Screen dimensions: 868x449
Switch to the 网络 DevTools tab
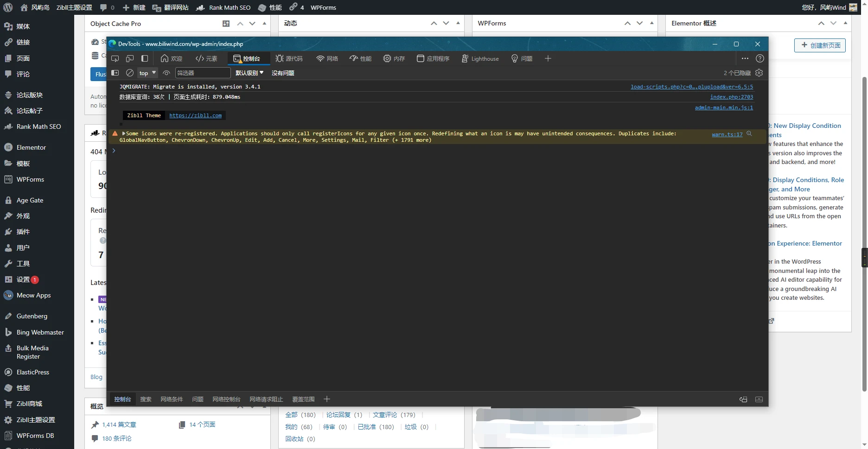[327, 58]
